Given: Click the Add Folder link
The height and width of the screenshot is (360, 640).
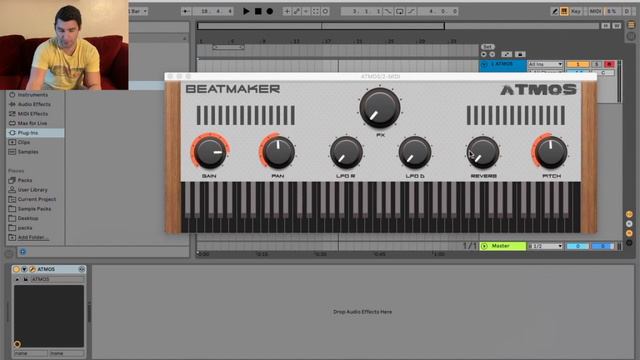Looking at the screenshot, I should coord(33,237).
